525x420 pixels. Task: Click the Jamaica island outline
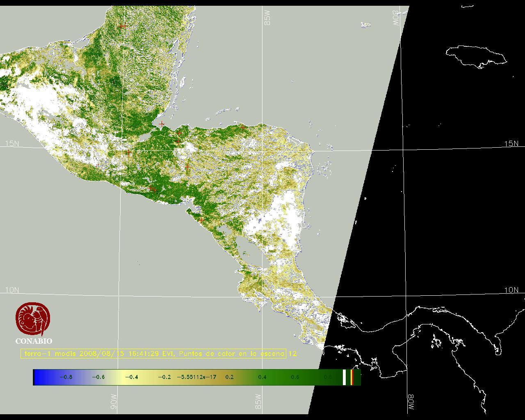(x=476, y=56)
